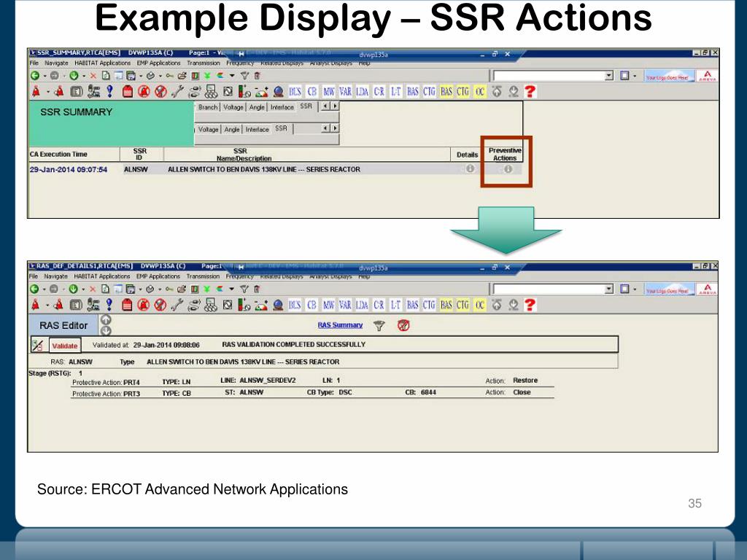Image resolution: width=747 pixels, height=560 pixels.
Task: Open HABITAT Applications menu in SSR_SUMMARY window
Action: 102,63
